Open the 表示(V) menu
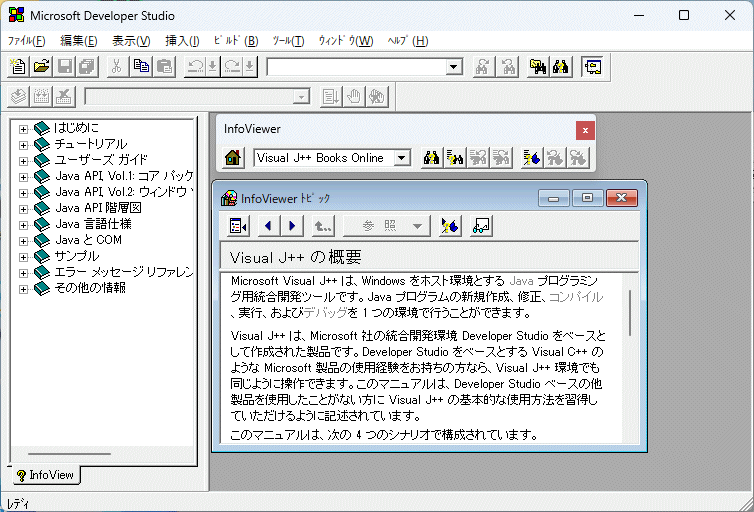This screenshot has width=754, height=512. [x=131, y=41]
